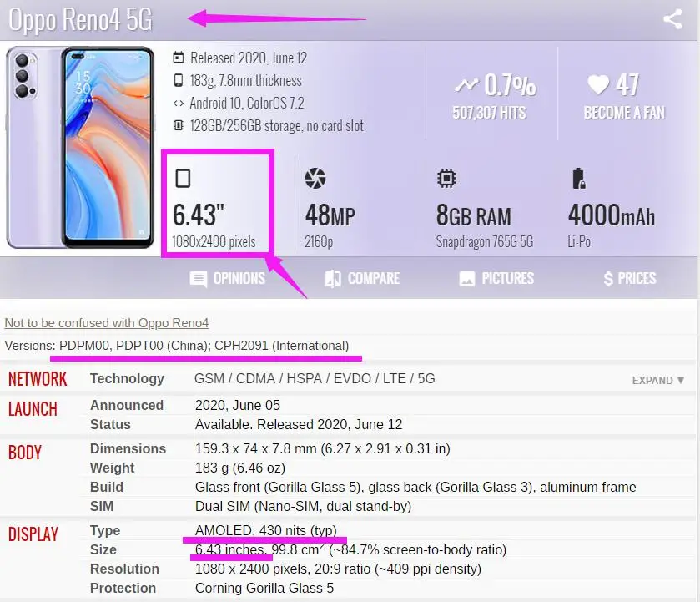Click the camera shutter icon above 48MP

(315, 179)
